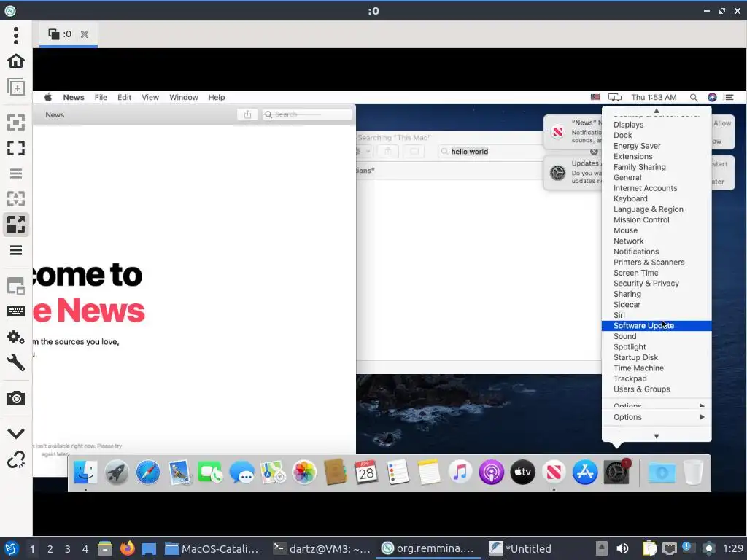Clear the hello world search field
747x560 pixels.
594,152
